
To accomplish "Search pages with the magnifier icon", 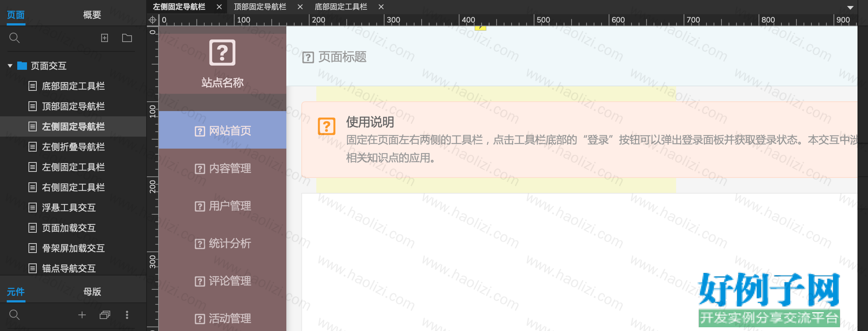I will pos(14,38).
